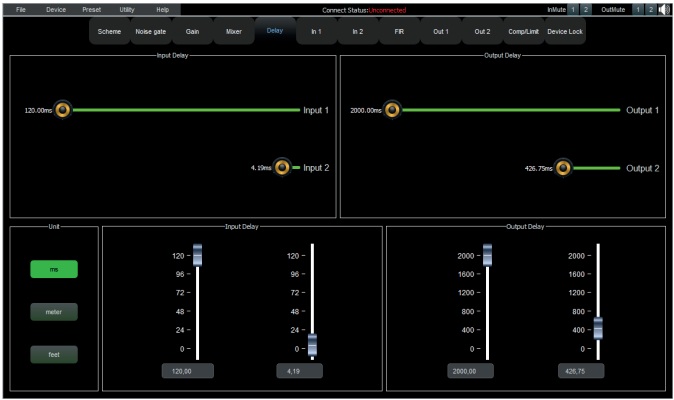Toggle InMute channel 1

click(573, 9)
